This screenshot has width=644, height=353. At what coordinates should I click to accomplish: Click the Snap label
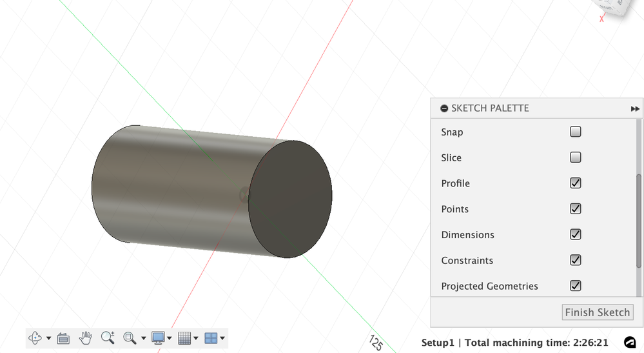coord(452,132)
